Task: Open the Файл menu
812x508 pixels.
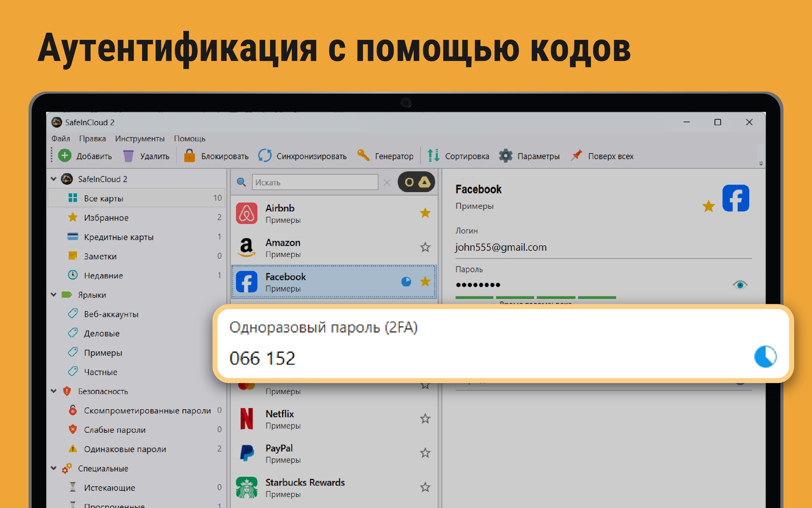Action: click(60, 138)
